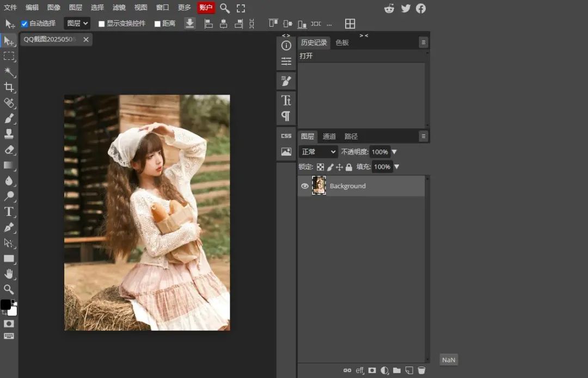Select the Magic Wand tool

[9, 72]
